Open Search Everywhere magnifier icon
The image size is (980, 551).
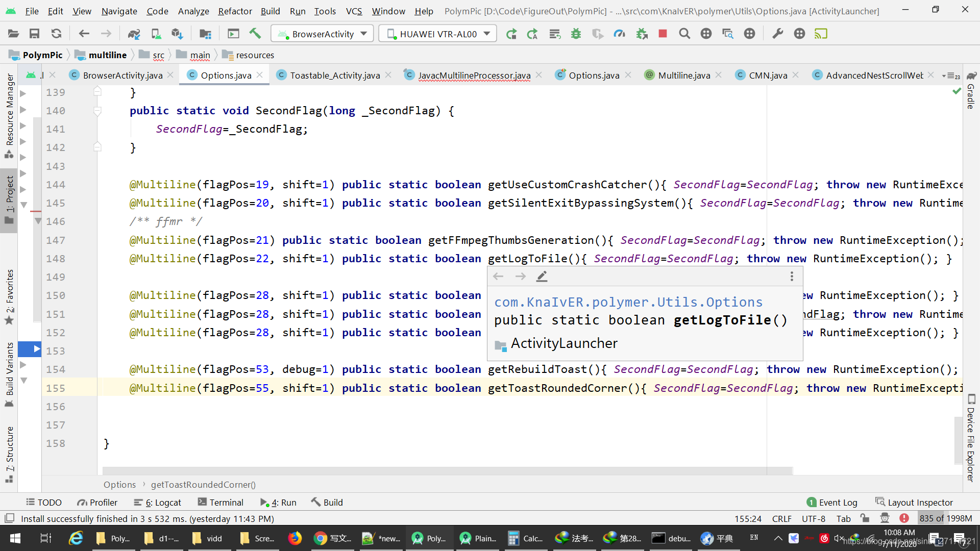point(684,34)
